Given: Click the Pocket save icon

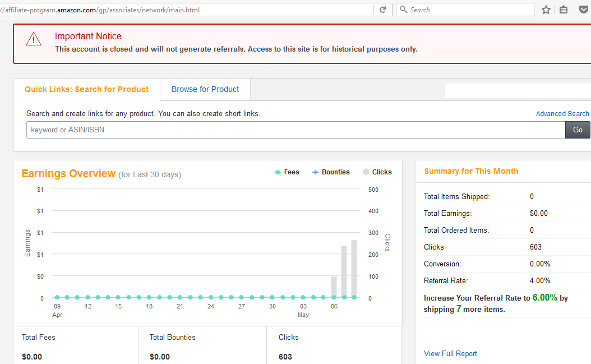Looking at the screenshot, I should coord(583,10).
